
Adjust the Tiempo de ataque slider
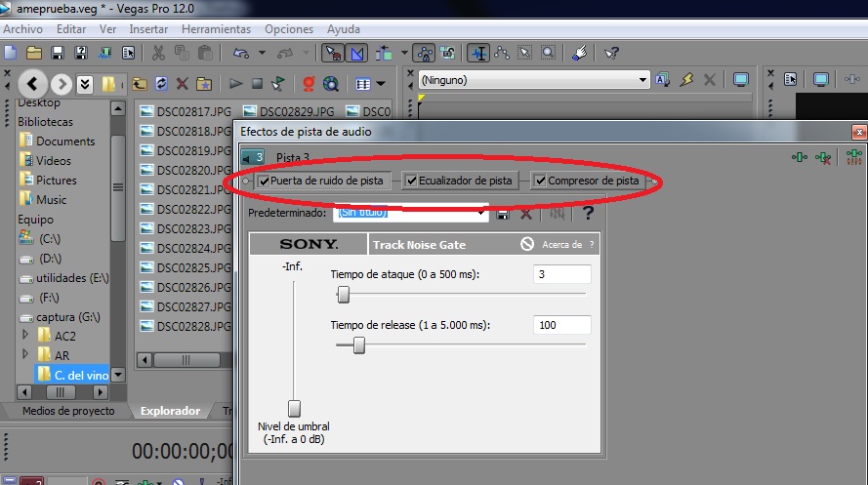(344, 295)
